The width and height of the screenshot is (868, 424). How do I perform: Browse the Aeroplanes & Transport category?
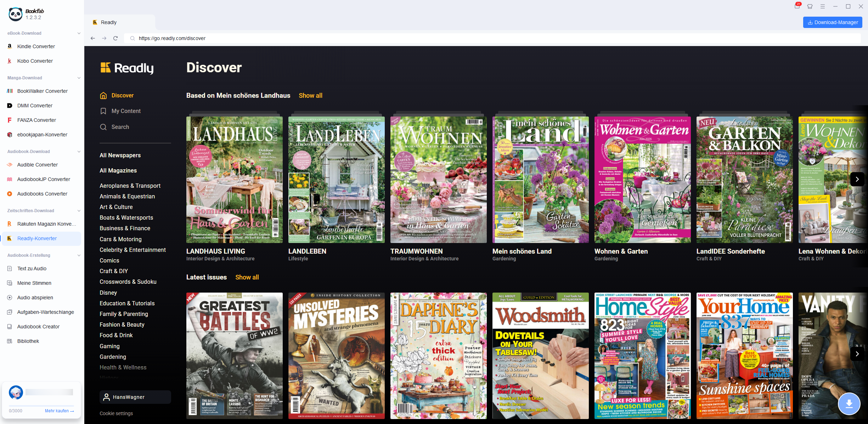click(130, 186)
